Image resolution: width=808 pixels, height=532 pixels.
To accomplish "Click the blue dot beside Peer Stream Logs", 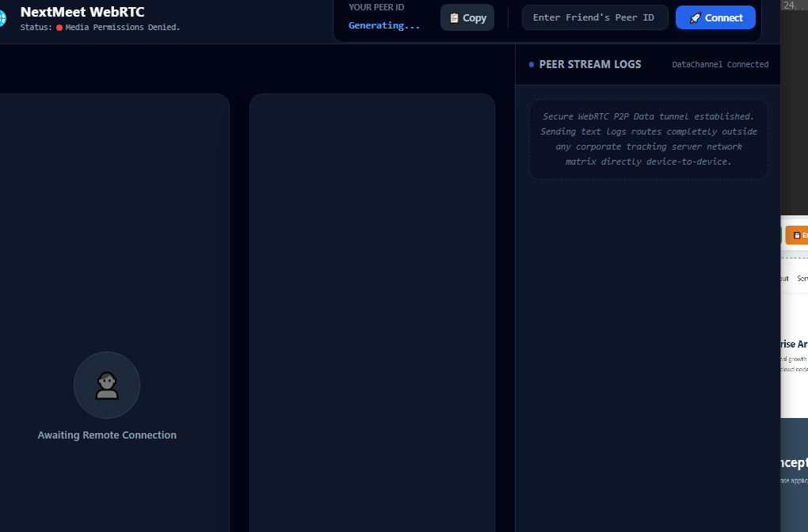I will (532, 65).
